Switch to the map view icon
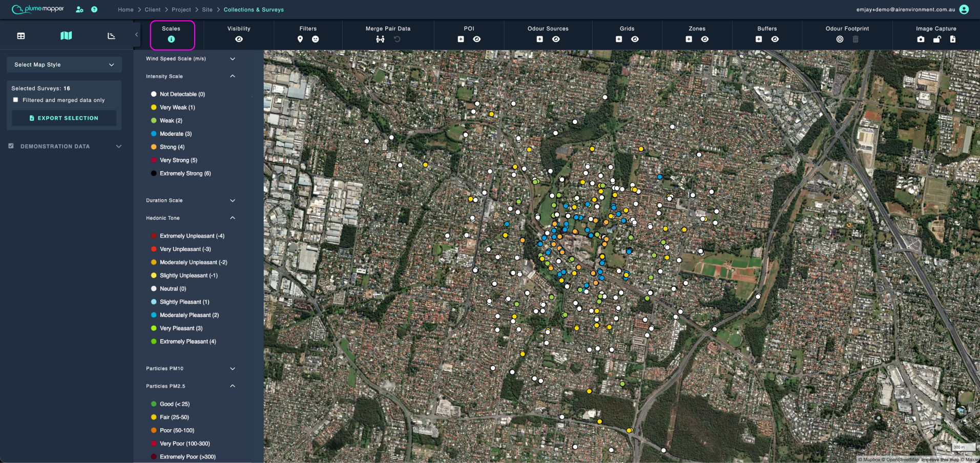 point(66,36)
